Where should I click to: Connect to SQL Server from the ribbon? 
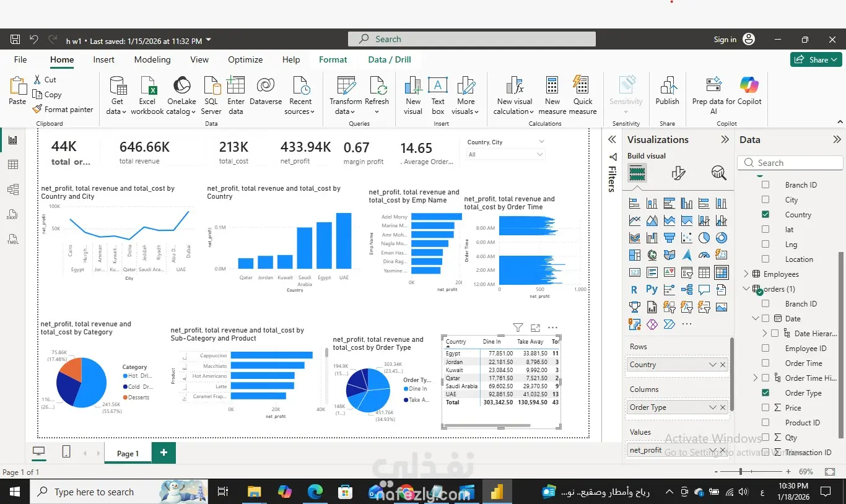[211, 95]
